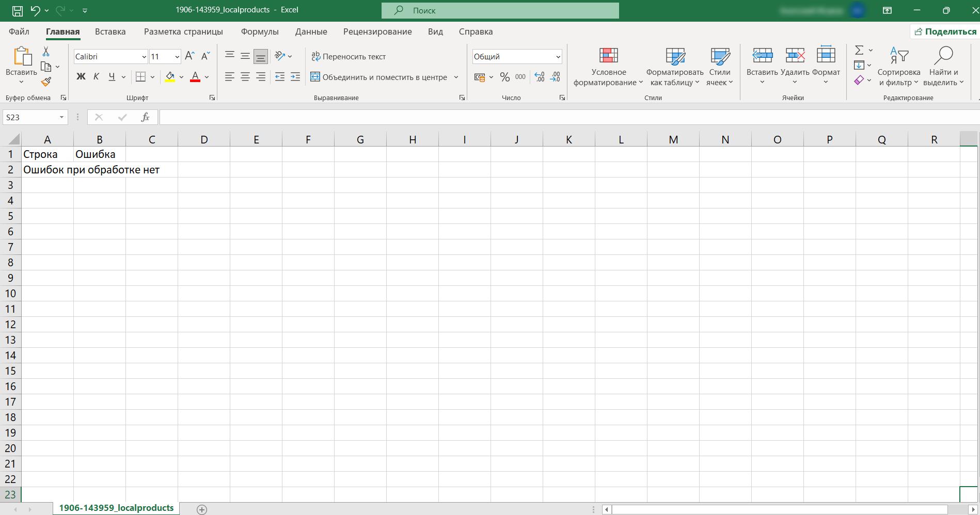Click the Format Painter brush icon
The width and height of the screenshot is (980, 515).
[46, 82]
